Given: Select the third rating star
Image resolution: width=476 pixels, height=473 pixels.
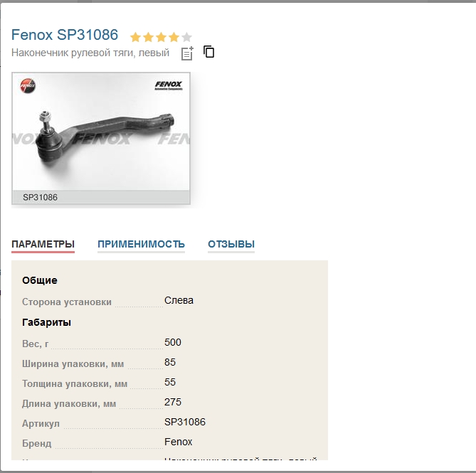Looking at the screenshot, I should click(161, 37).
